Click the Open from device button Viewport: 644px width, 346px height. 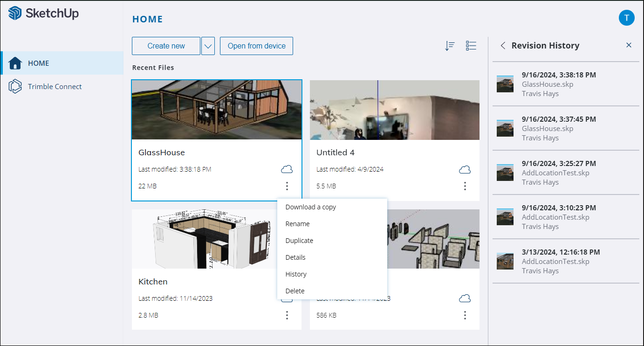point(256,46)
